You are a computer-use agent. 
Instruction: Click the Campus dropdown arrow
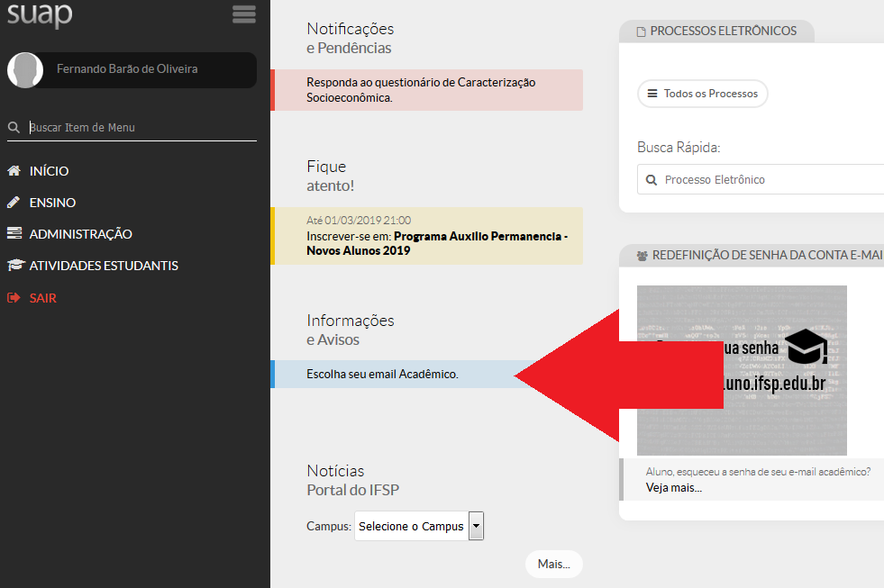tap(477, 527)
